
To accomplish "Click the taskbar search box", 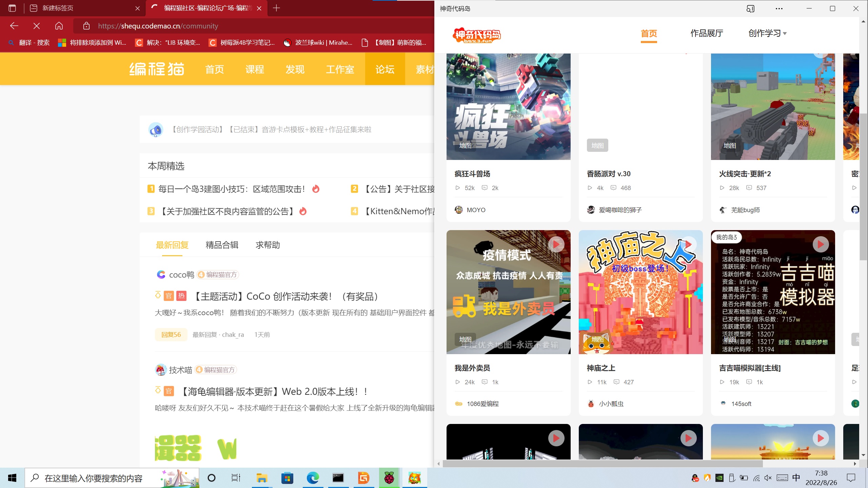I will (112, 478).
